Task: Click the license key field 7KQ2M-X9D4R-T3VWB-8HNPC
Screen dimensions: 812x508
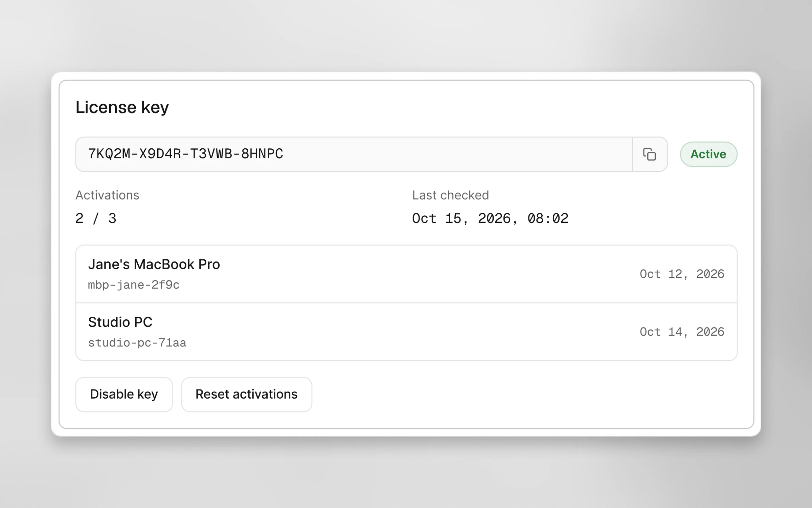Action: [354, 154]
